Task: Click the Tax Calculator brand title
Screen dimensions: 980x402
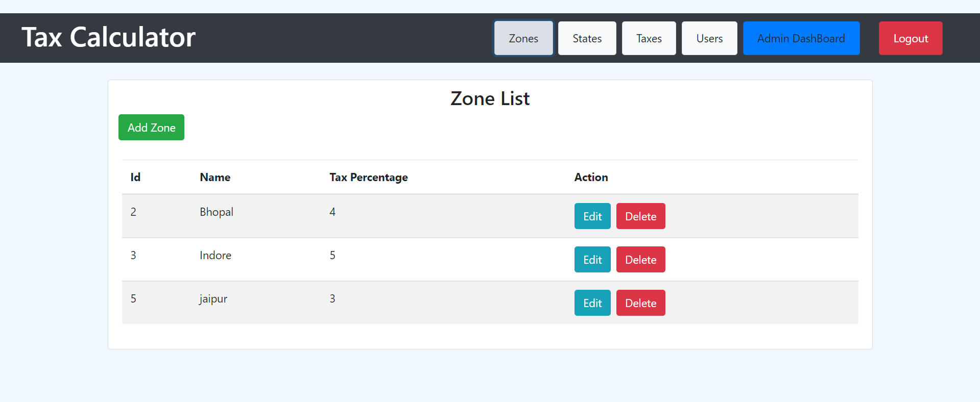Action: click(108, 37)
